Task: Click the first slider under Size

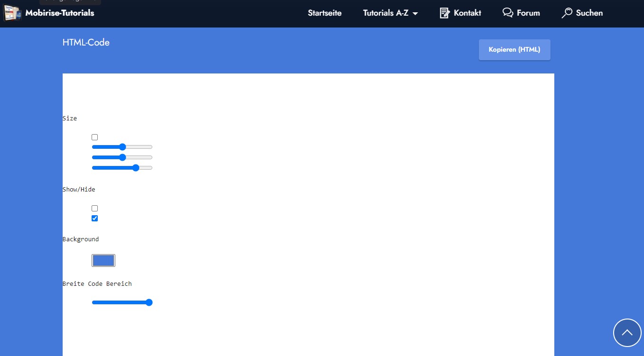Action: tap(122, 147)
